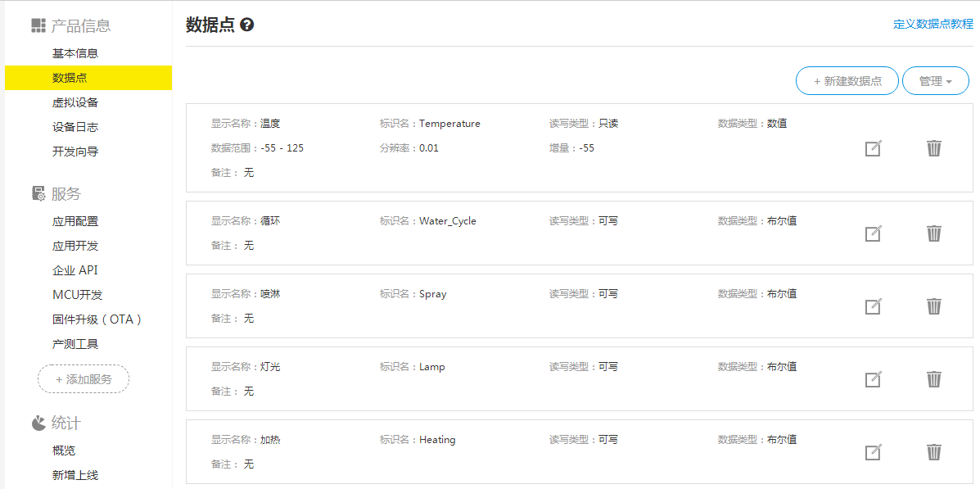Delete the Spray data point
This screenshot has width=980, height=489.
934,306
